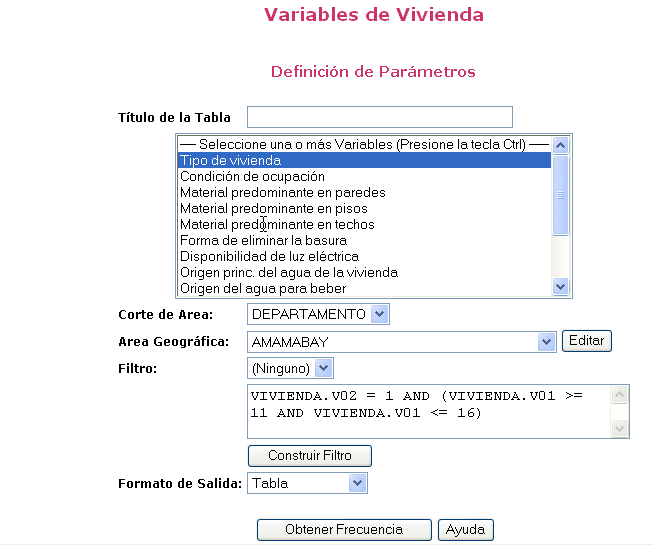Click the Construir Filtro button

click(309, 456)
